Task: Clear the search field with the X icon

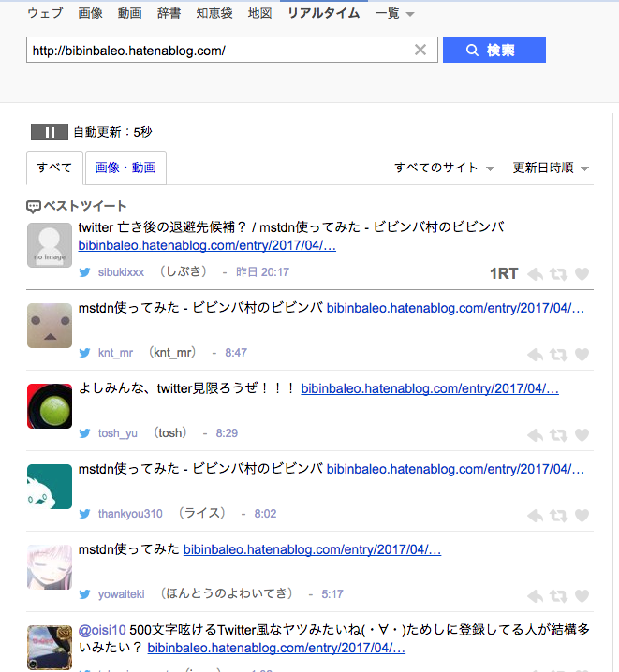Action: point(420,50)
